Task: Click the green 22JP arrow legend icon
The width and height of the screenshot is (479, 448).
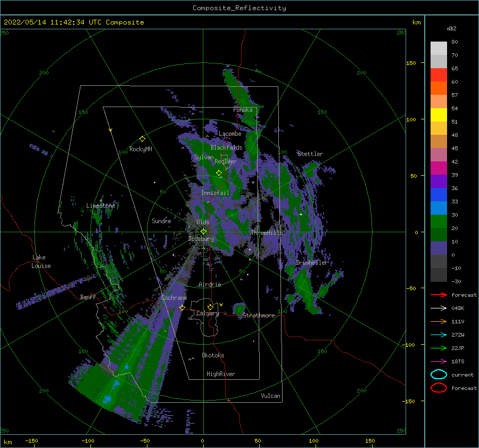Action: [439, 348]
